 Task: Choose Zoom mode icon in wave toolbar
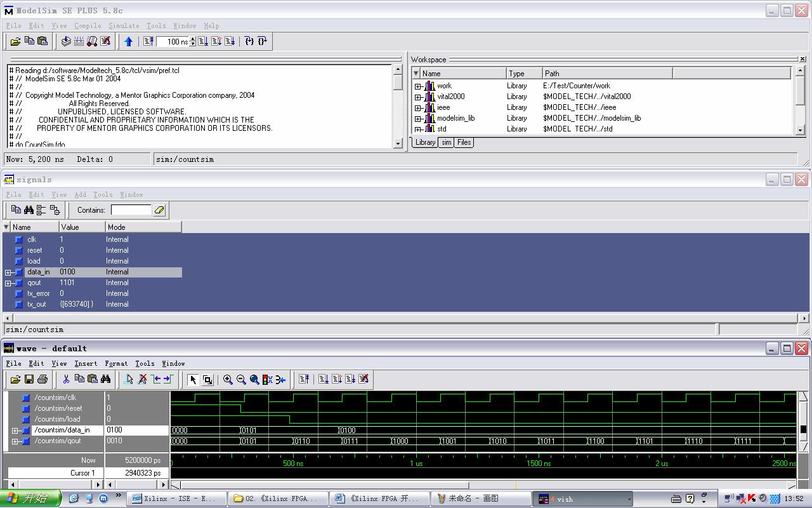coord(207,379)
